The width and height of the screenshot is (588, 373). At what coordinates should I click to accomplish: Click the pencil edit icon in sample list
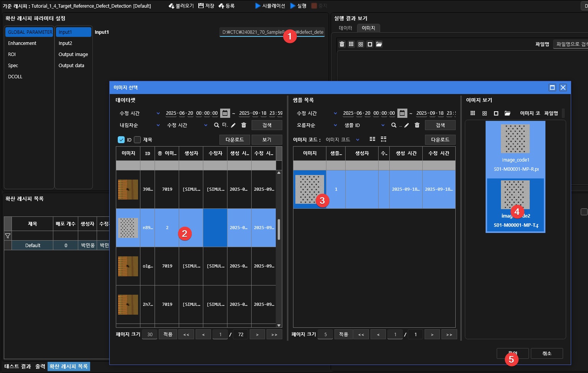(x=407, y=125)
